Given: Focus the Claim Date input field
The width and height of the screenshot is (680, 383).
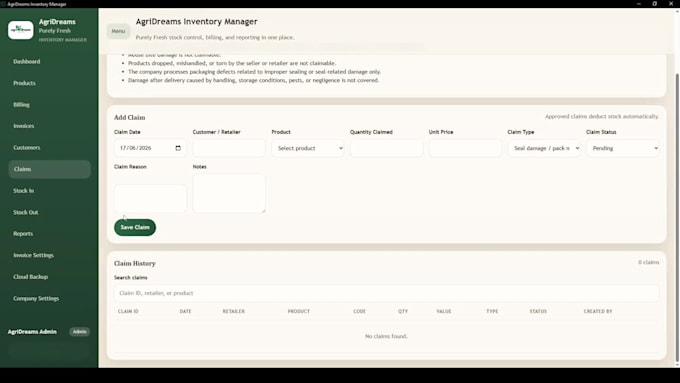Looking at the screenshot, I should click(150, 148).
